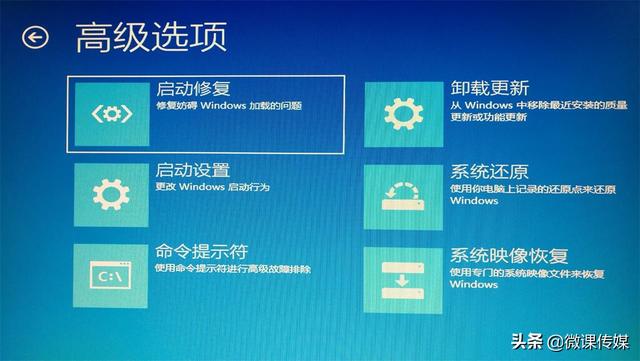The image size is (640, 361).
Task: Select the 启动设置 title text
Action: pos(193,170)
